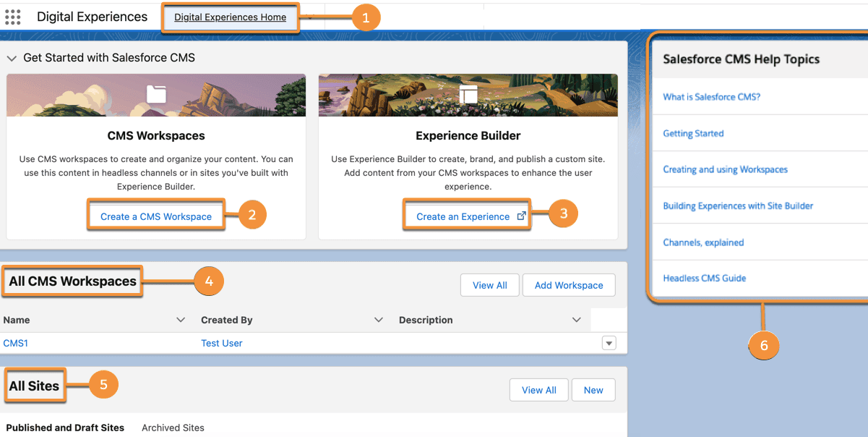Click the New site button

(x=593, y=390)
